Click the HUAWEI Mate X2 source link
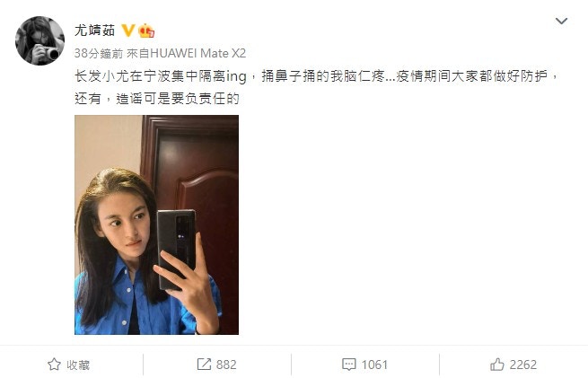588x378 pixels. click(198, 53)
